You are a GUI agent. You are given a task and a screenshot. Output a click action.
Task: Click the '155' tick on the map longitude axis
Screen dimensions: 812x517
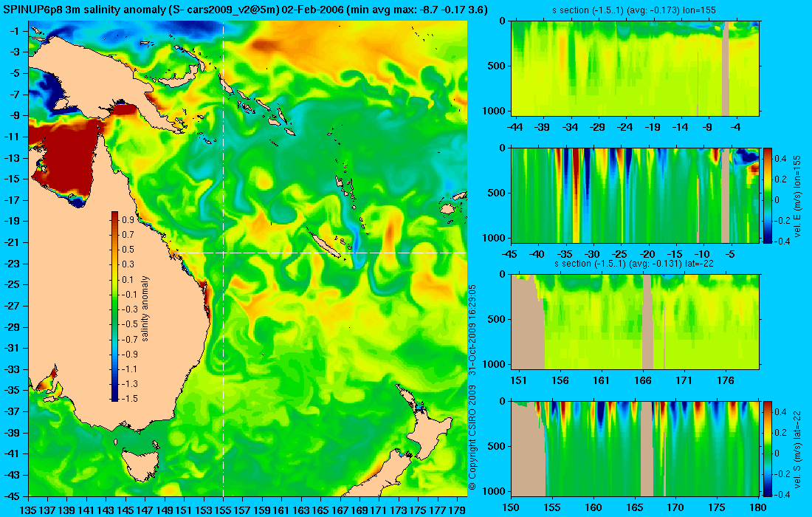[x=223, y=510]
